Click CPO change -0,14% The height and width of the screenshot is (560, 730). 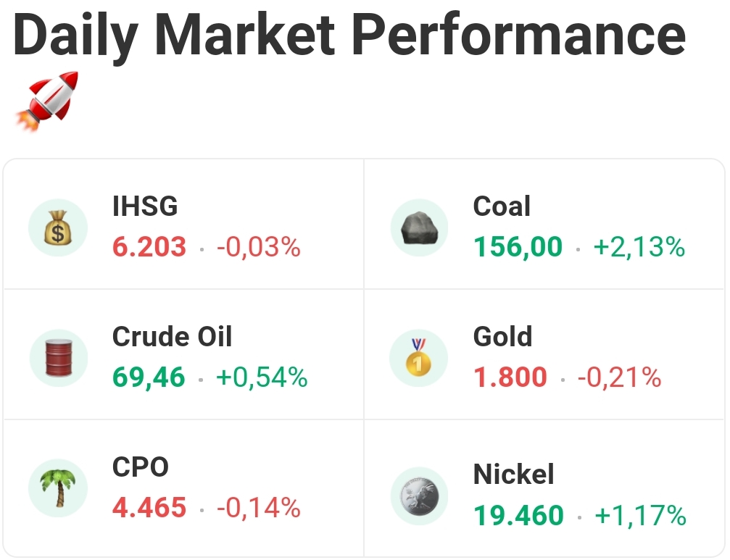[x=258, y=508]
